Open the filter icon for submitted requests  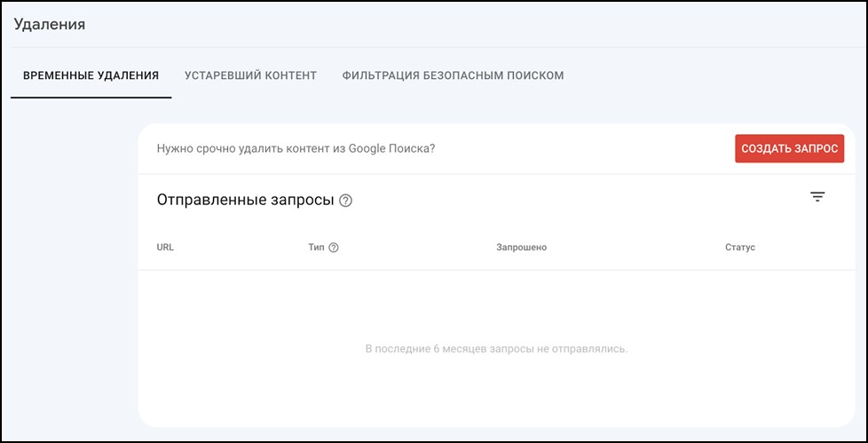tap(817, 196)
